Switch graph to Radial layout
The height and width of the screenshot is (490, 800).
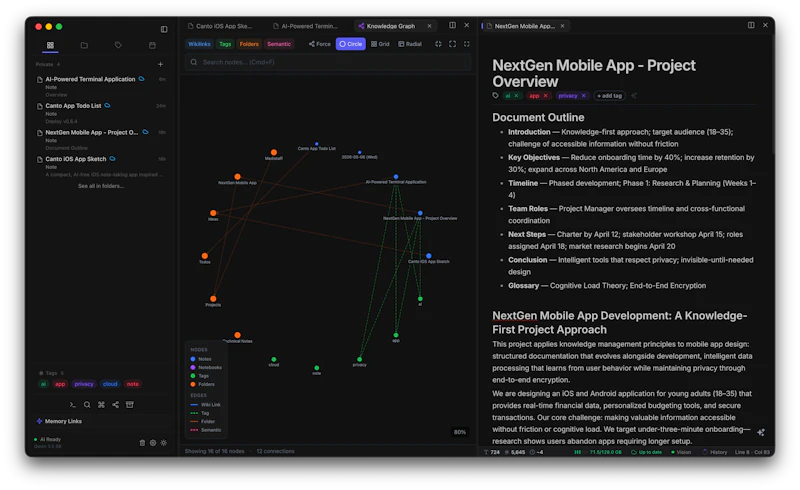click(410, 44)
